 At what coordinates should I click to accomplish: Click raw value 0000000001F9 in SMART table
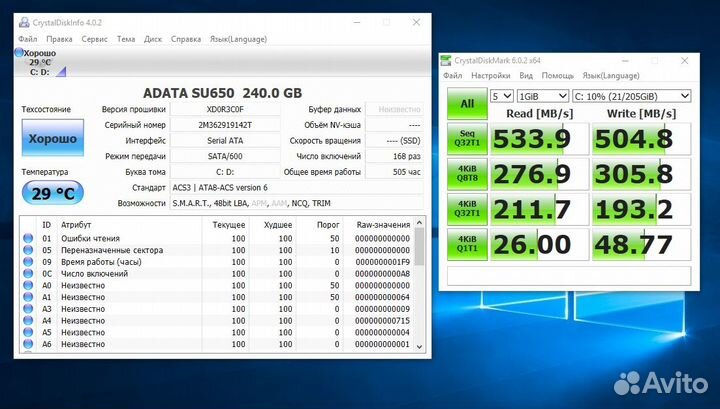tap(382, 262)
